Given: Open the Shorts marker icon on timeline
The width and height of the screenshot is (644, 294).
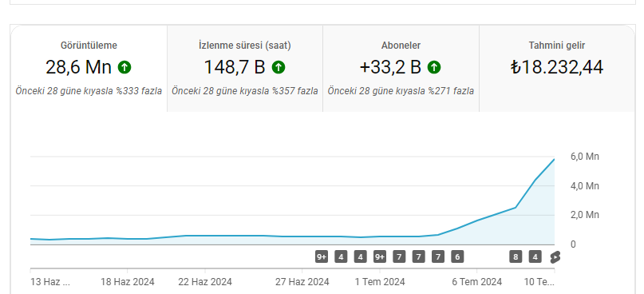Looking at the screenshot, I should 555,257.
